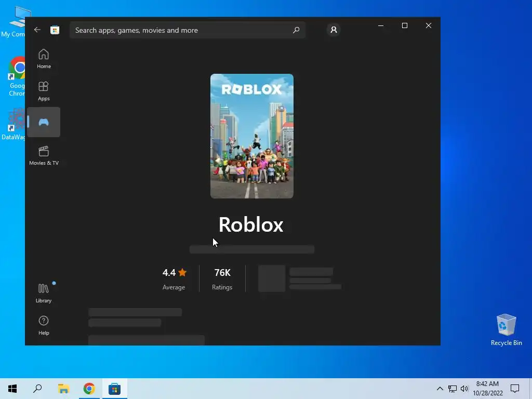Open the Home section in the sidebar
This screenshot has height=399, width=532.
point(44,59)
